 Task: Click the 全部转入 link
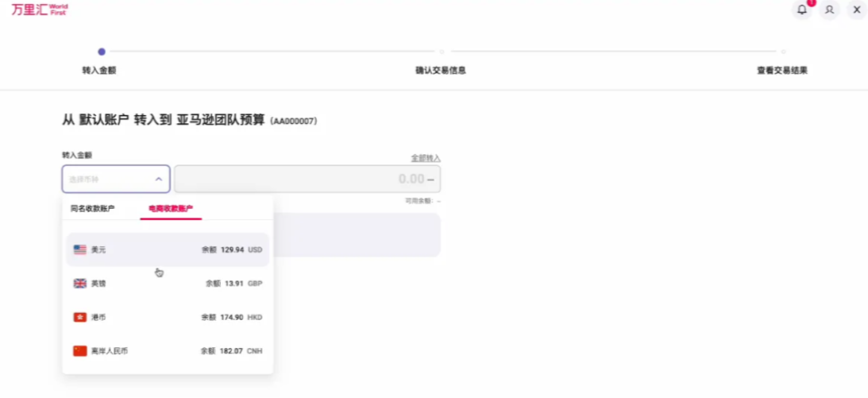425,158
